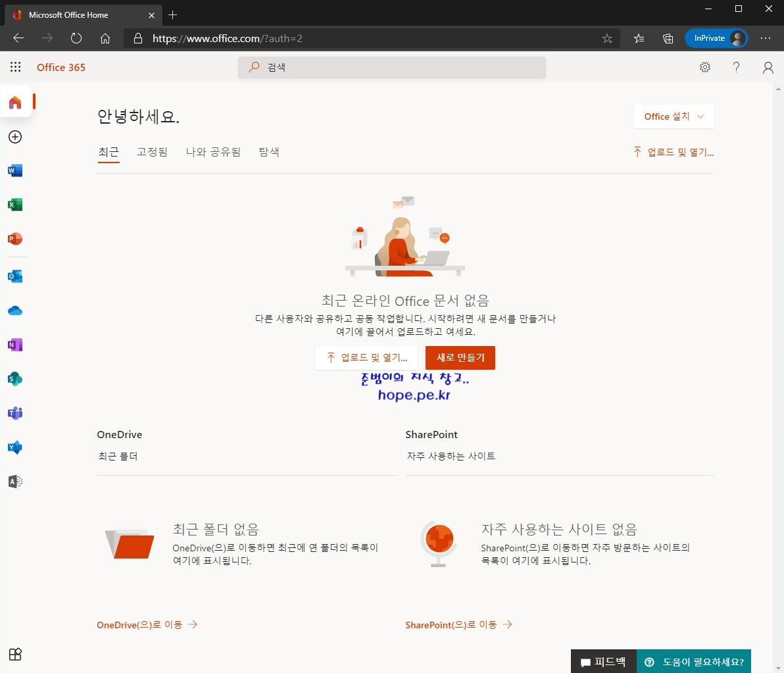784x673 pixels.
Task: Open the Collections icon
Action: (668, 39)
